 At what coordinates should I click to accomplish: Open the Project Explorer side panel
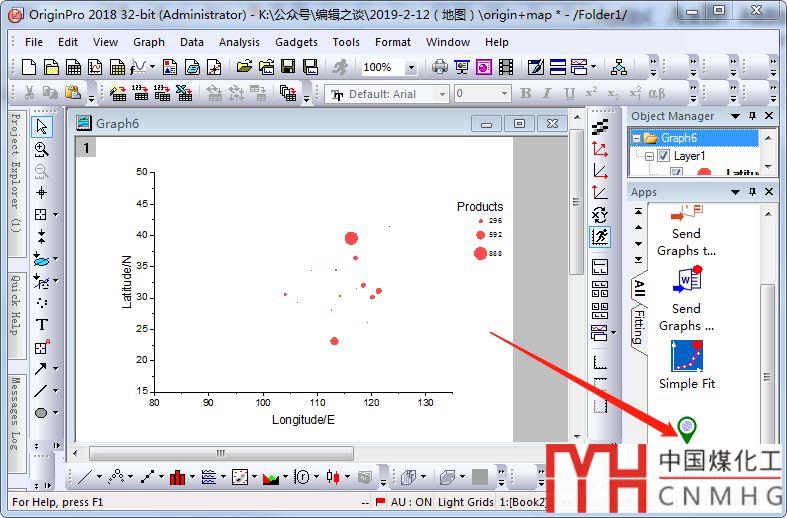[15, 172]
